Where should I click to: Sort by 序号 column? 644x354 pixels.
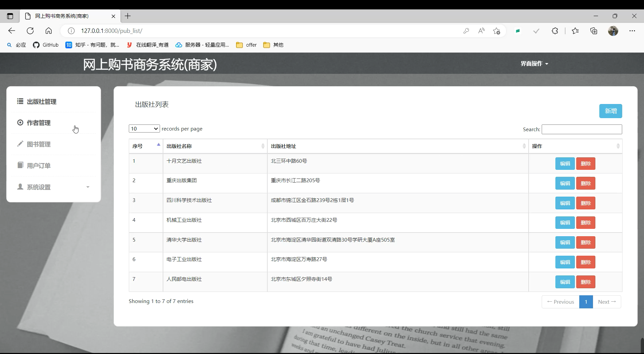pos(146,146)
